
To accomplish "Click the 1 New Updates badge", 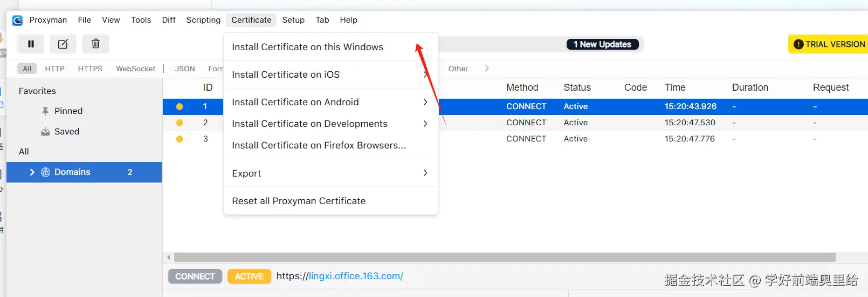I will (x=603, y=44).
